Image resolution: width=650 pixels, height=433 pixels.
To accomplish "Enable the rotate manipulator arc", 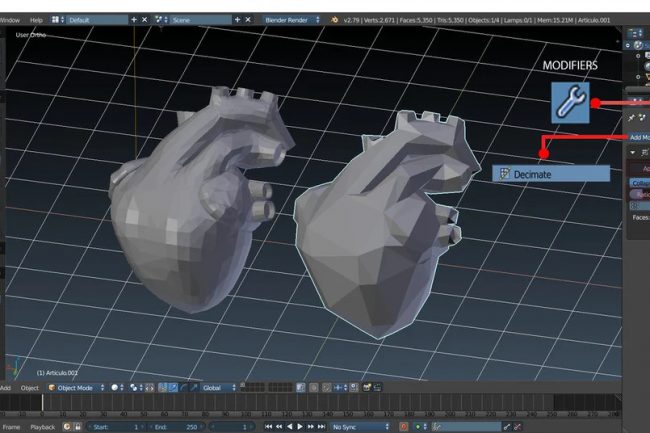I will coord(183,388).
